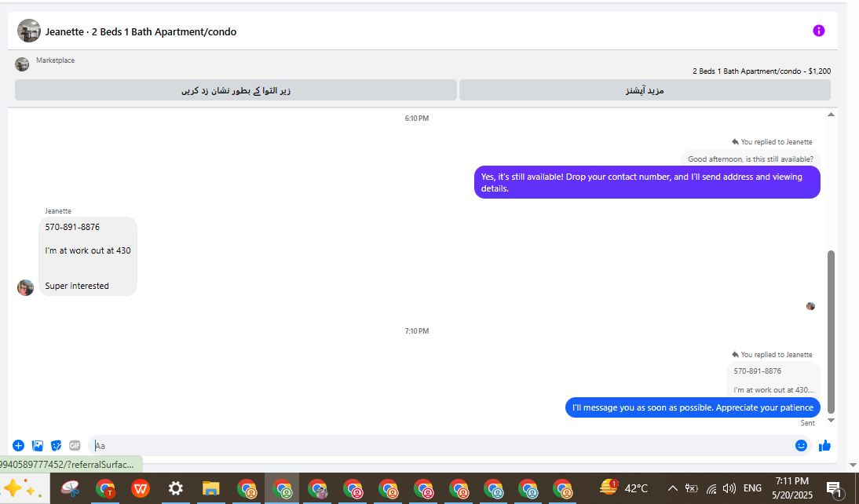
Task: Expand hidden system tray icons chevron
Action: point(673,488)
